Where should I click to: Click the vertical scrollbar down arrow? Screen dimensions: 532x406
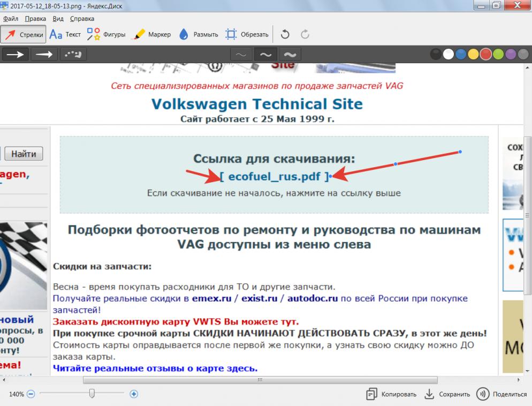click(527, 371)
